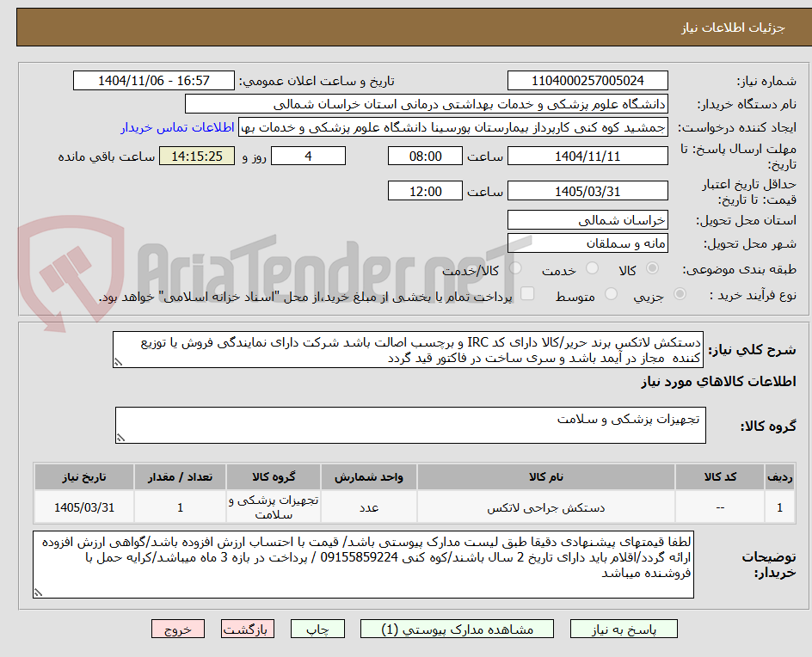Click the شرح کلی نیاز description textarea

[x=408, y=350]
